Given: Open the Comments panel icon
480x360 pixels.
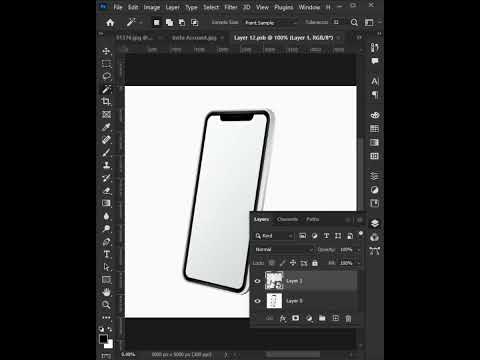Looking at the screenshot, I should (x=375, y=61).
